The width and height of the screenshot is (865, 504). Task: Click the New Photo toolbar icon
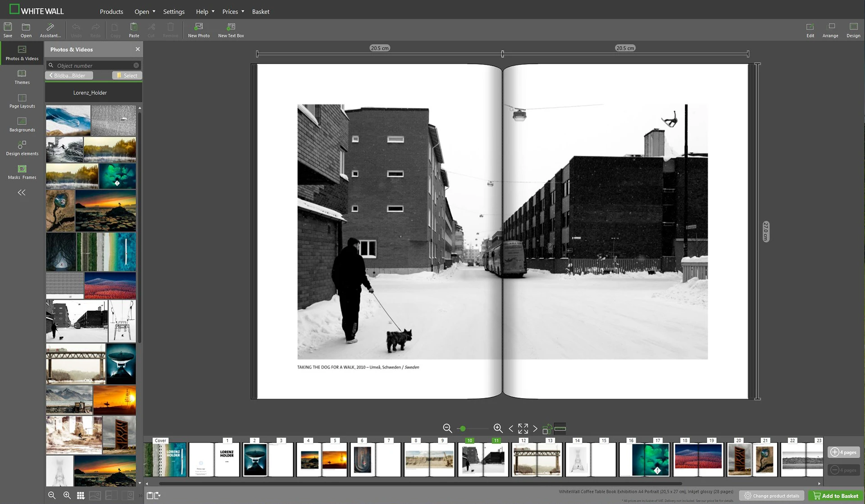tap(199, 30)
